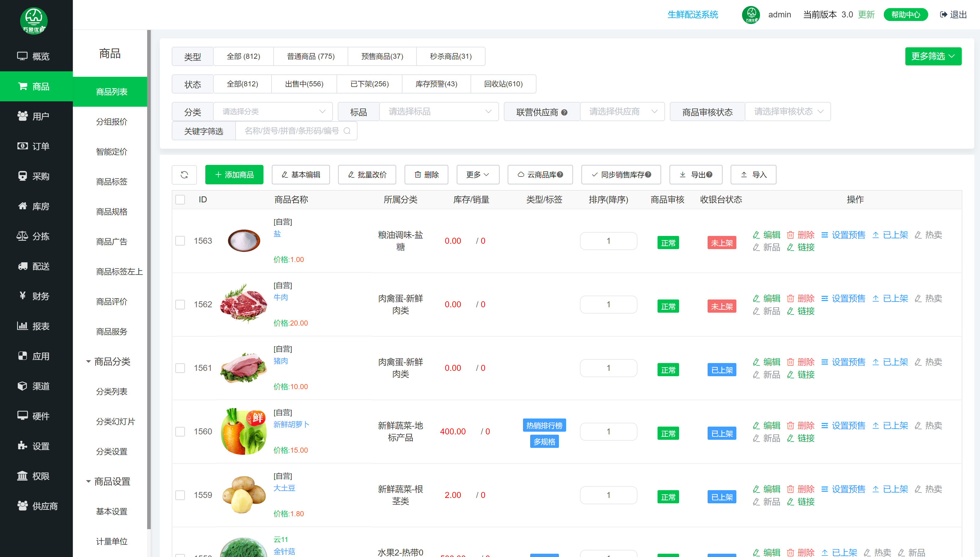Viewport: 980px width, 557px height.
Task: Click the admin avatar logo in header
Action: pos(751,14)
